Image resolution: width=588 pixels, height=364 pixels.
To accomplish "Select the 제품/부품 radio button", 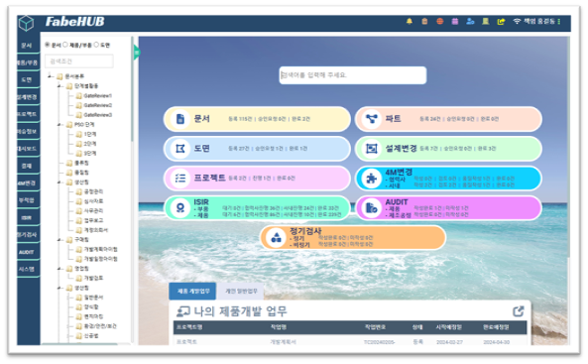I will coord(65,45).
